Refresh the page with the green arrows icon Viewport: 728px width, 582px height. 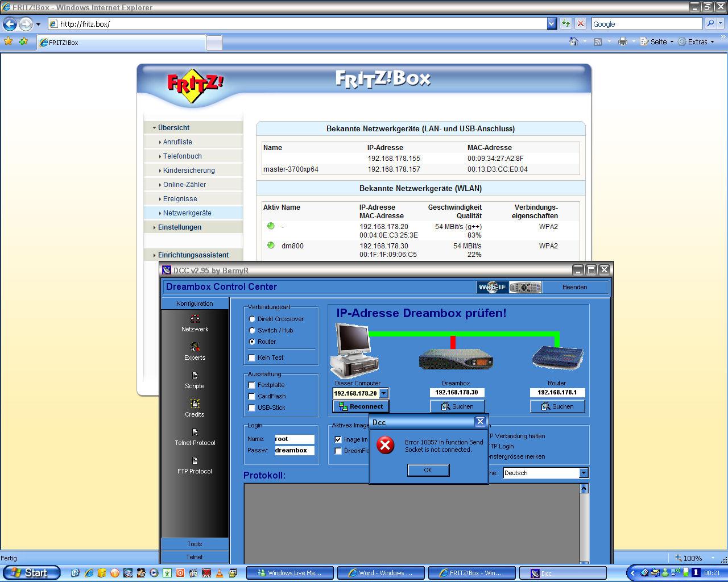[566, 24]
